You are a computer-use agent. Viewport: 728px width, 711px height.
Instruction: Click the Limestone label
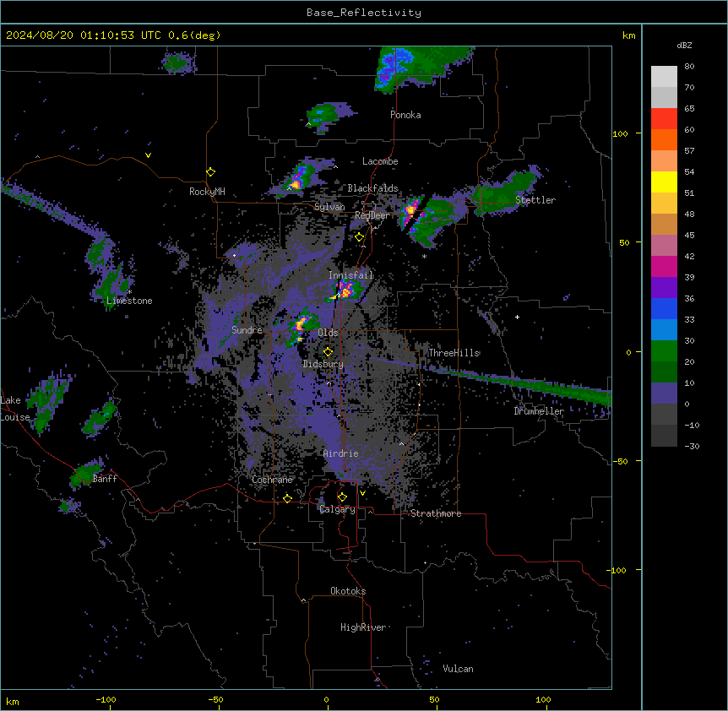(129, 301)
